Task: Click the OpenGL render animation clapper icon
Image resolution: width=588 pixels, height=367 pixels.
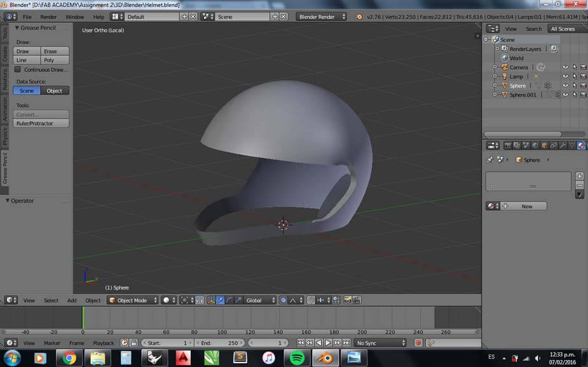Action: pyautogui.click(x=357, y=300)
